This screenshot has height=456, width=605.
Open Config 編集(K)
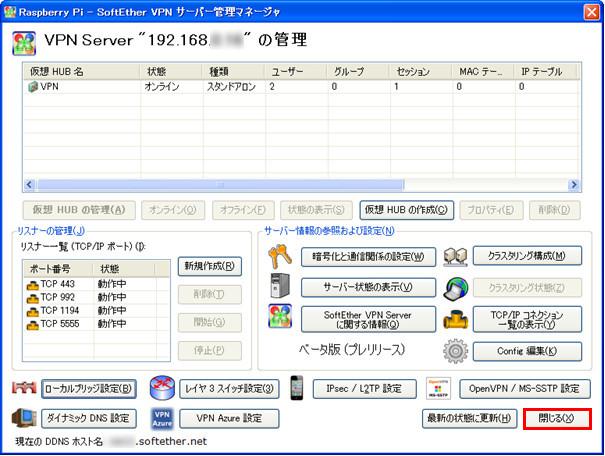(x=527, y=351)
